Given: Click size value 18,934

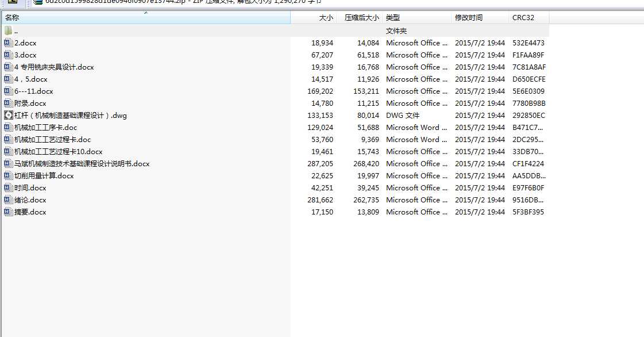Looking at the screenshot, I should tap(322, 43).
